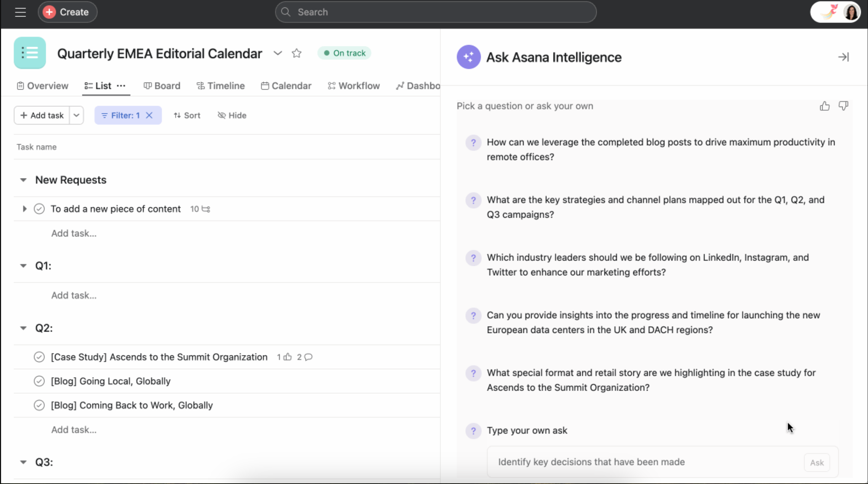
Task: Click question icon beside Type your own ask
Action: click(473, 431)
